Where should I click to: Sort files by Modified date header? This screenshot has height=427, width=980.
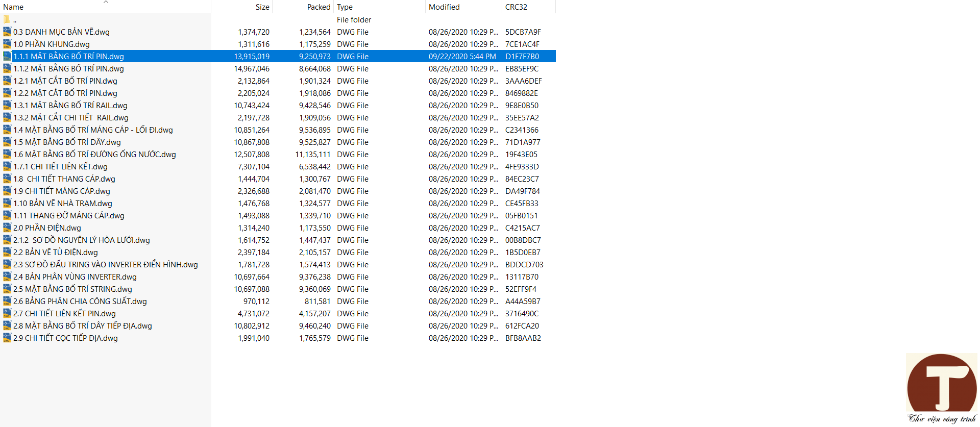[x=444, y=7]
